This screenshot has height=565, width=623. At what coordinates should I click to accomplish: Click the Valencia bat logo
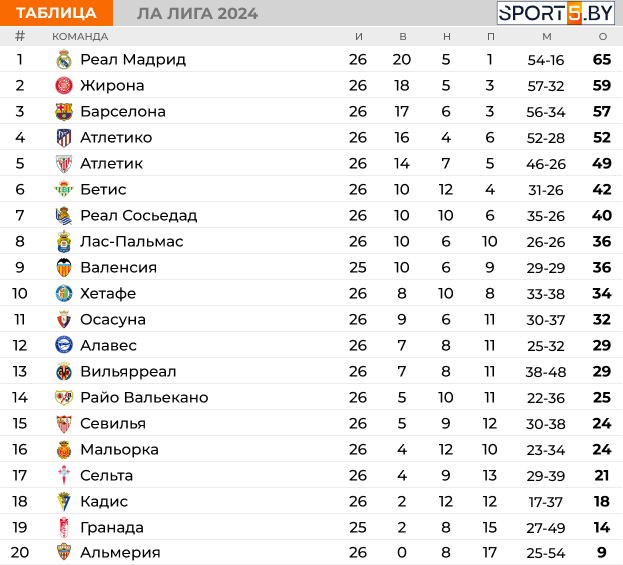tap(64, 267)
